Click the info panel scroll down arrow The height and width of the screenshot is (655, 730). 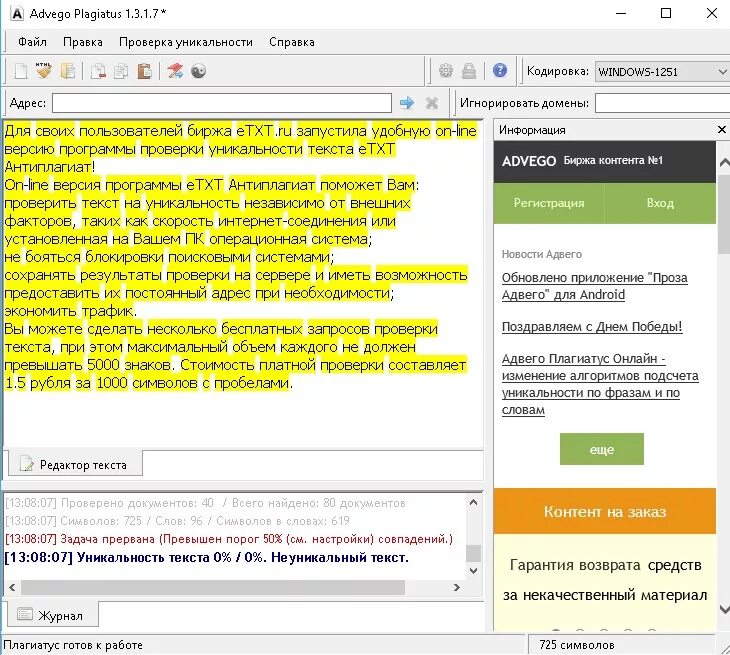[724, 608]
